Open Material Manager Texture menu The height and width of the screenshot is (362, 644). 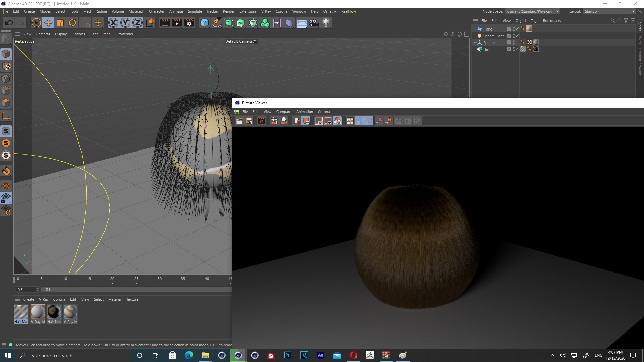click(132, 299)
